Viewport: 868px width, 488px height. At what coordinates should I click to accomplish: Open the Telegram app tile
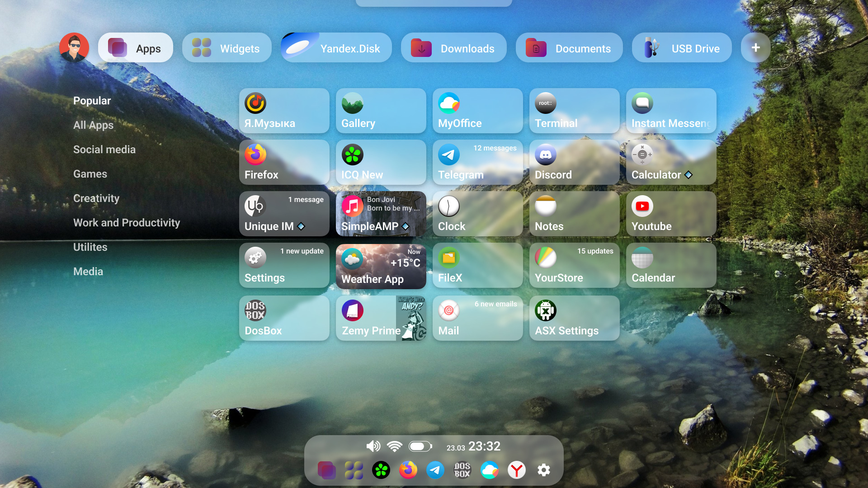point(477,162)
